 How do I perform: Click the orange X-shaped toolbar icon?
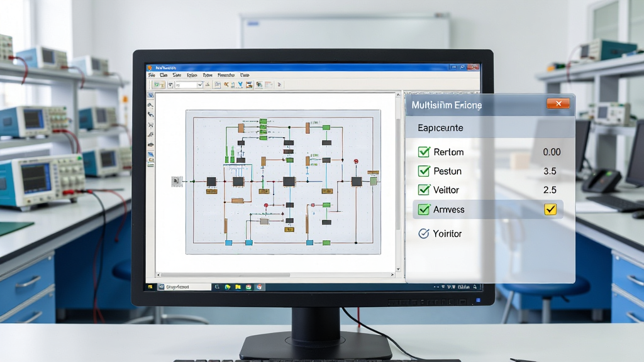[x=226, y=85]
